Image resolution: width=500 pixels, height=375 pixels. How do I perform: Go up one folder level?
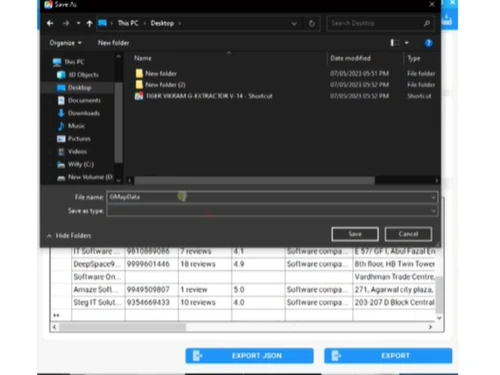[89, 23]
